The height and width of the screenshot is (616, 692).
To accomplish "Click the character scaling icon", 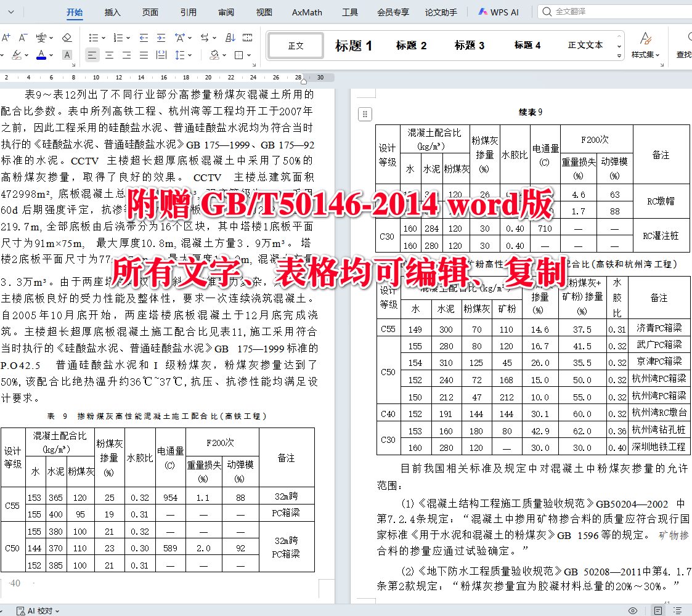I will 179,38.
